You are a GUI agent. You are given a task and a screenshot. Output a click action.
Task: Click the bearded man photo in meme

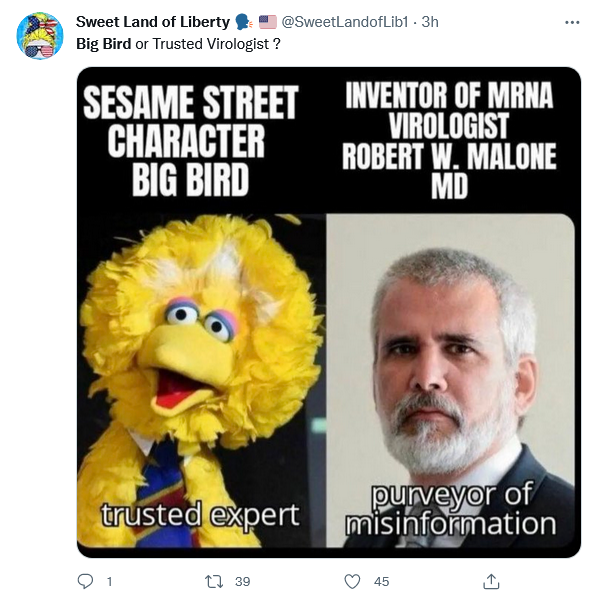450,380
